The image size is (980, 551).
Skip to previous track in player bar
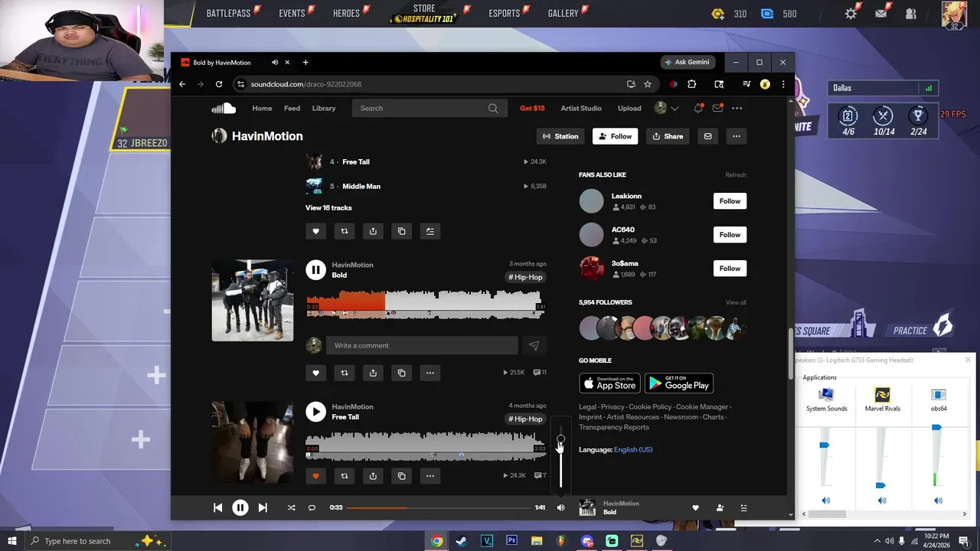click(217, 507)
